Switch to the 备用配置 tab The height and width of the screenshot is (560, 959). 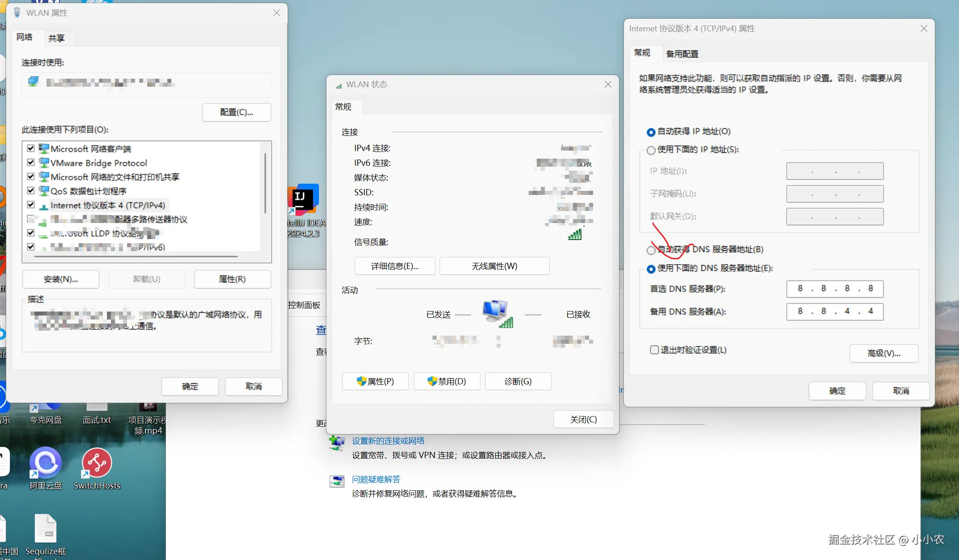click(x=682, y=54)
